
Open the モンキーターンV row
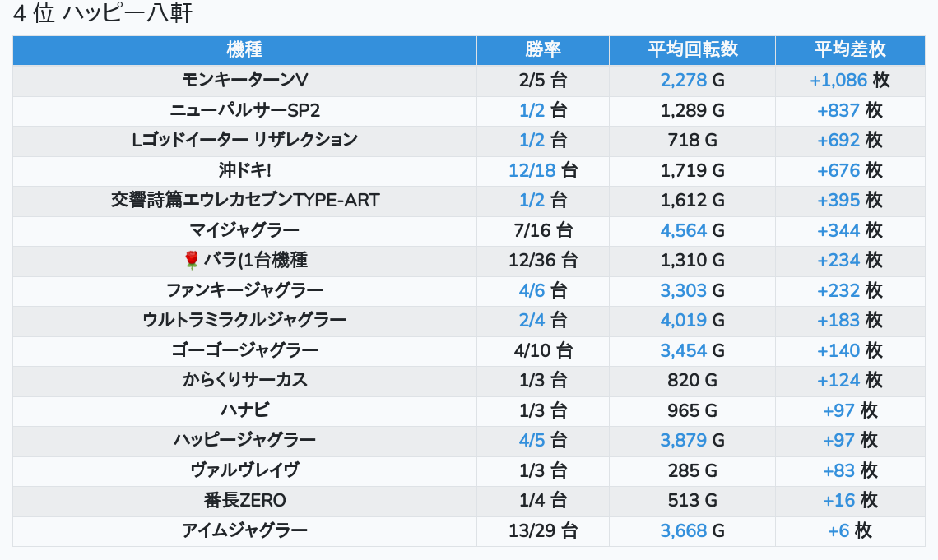coord(469,80)
